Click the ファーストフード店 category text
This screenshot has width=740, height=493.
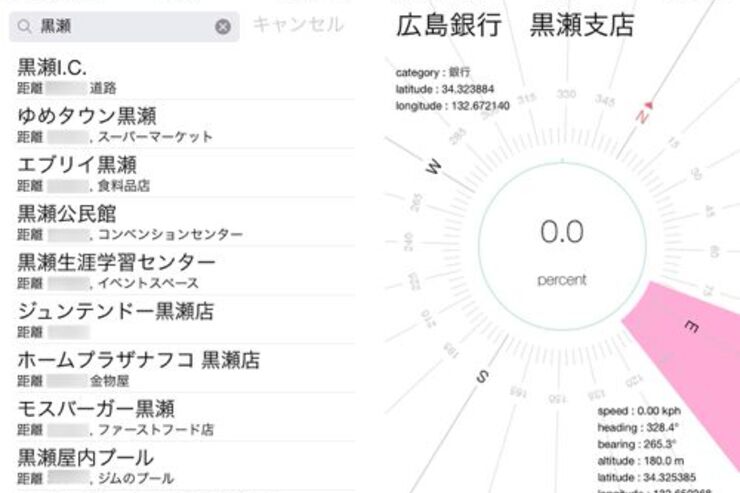[x=155, y=430]
